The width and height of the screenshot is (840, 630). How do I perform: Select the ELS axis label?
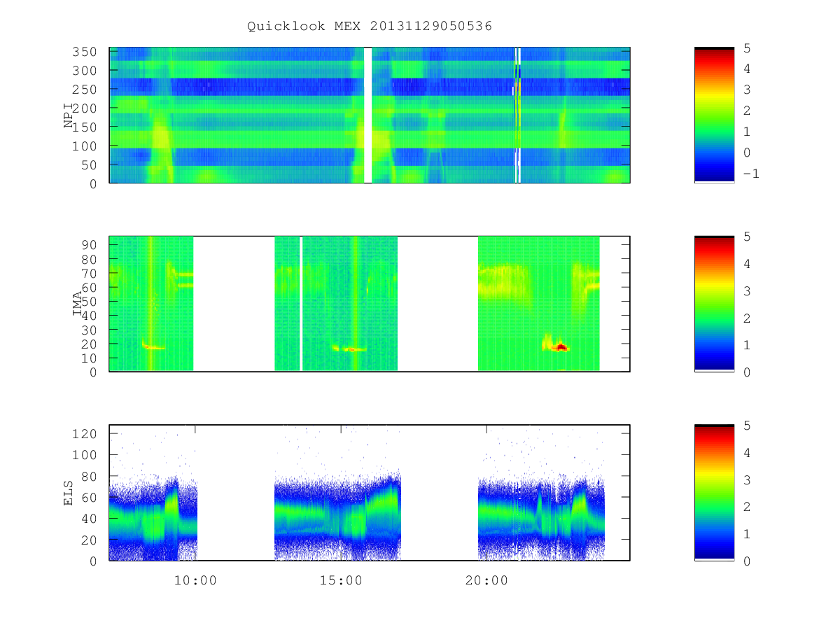coord(69,493)
